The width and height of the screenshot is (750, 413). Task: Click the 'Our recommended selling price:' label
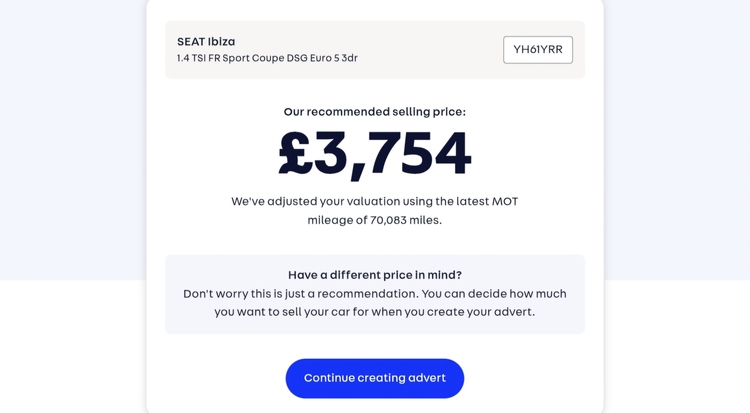click(375, 112)
